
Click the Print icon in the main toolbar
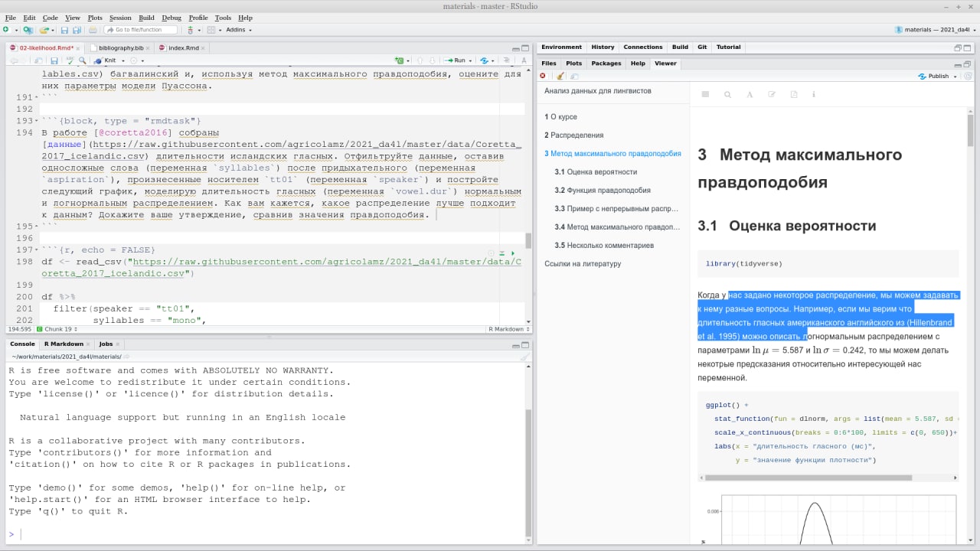pyautogui.click(x=93, y=30)
